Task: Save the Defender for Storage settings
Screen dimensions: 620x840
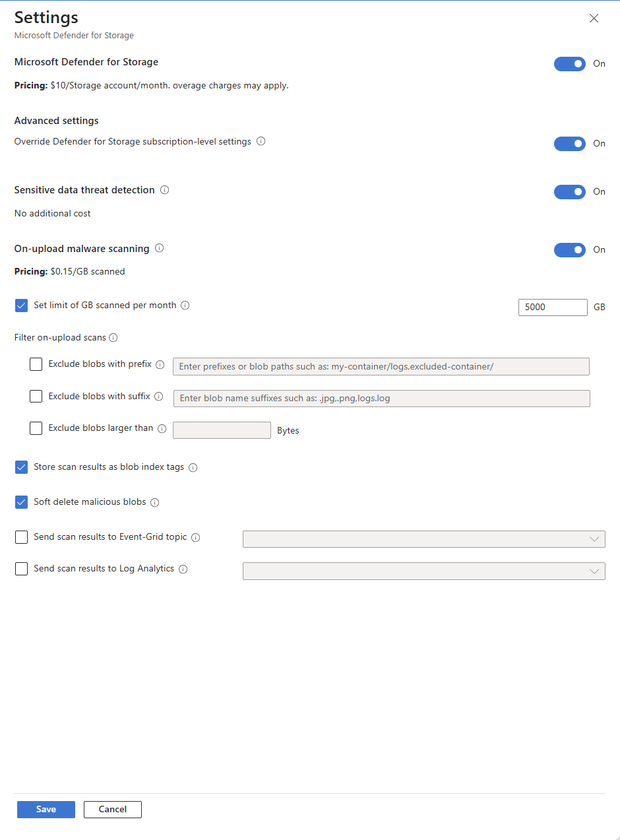Action: tap(46, 809)
